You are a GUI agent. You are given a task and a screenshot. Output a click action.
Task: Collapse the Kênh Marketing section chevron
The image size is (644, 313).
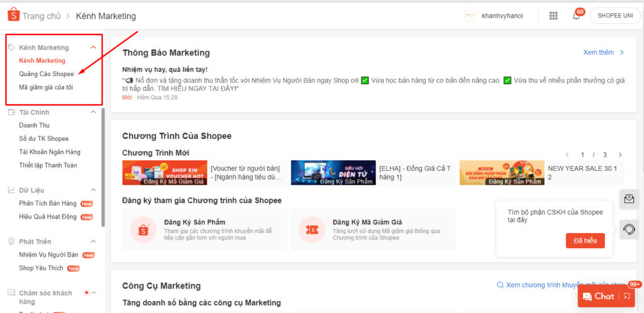[93, 47]
